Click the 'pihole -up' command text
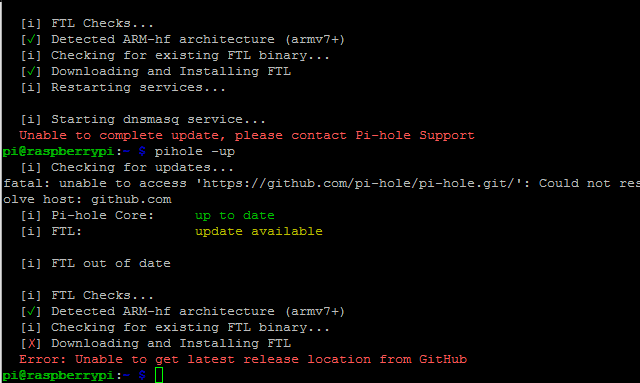 click(x=195, y=151)
